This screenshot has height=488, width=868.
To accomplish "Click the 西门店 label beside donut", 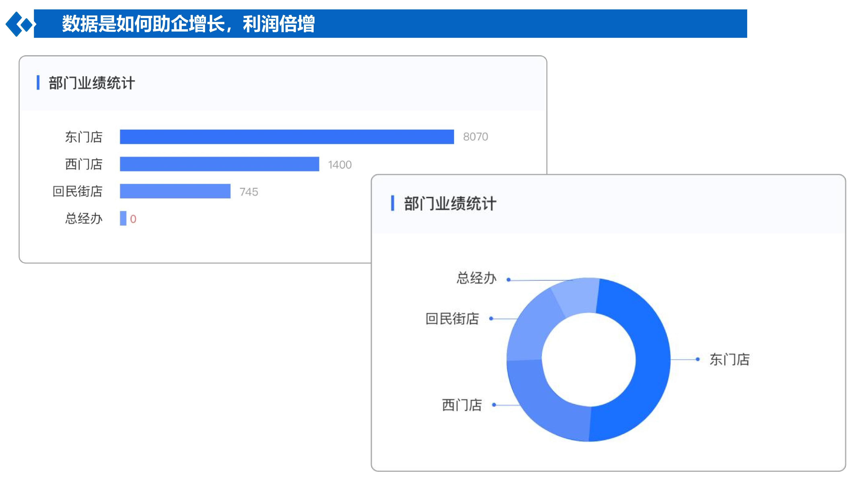I will pyautogui.click(x=462, y=405).
